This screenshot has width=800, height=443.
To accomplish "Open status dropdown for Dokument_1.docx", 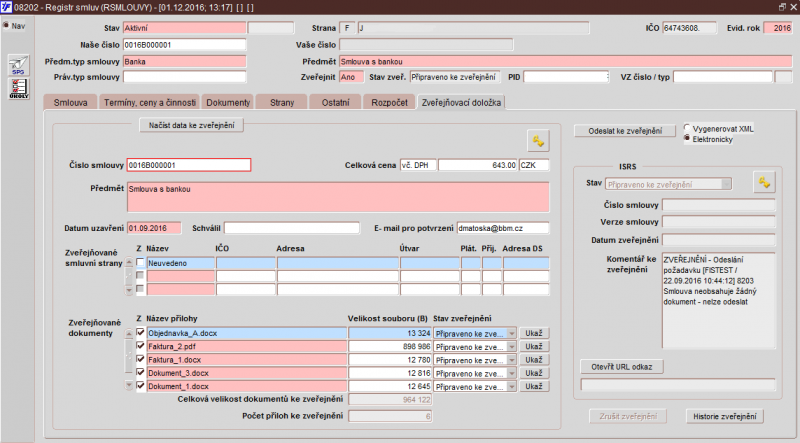I will point(512,386).
